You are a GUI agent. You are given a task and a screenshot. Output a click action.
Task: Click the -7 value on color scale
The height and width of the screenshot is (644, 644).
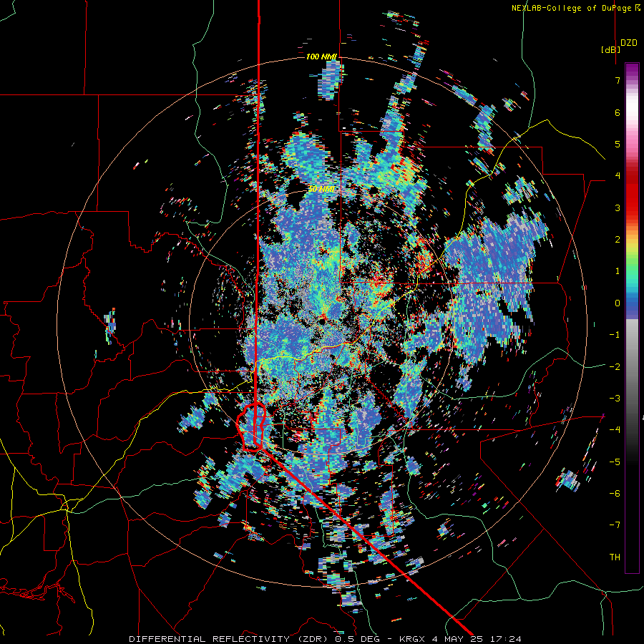(615, 525)
